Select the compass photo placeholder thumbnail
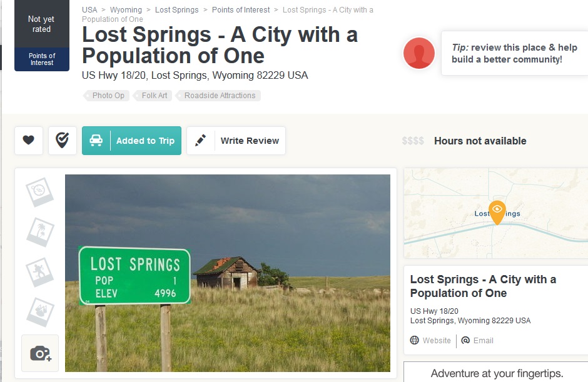Viewport: 588px width, 382px height. (x=39, y=191)
